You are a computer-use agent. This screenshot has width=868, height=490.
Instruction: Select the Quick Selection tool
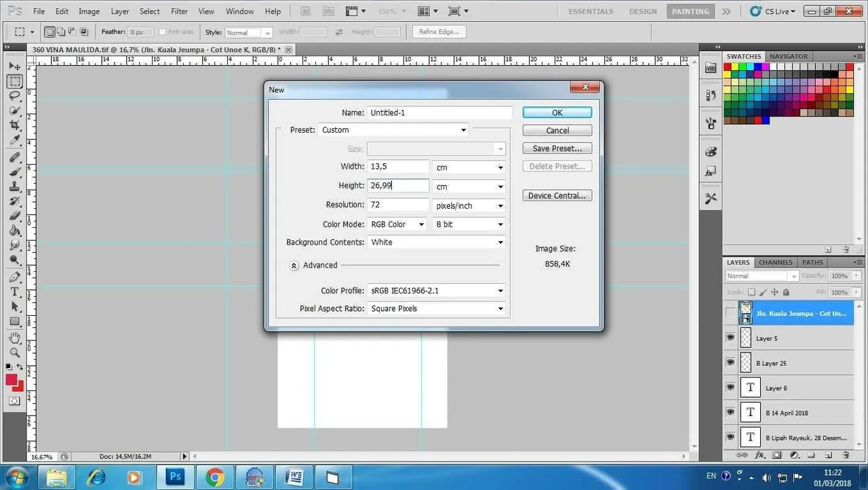(14, 110)
